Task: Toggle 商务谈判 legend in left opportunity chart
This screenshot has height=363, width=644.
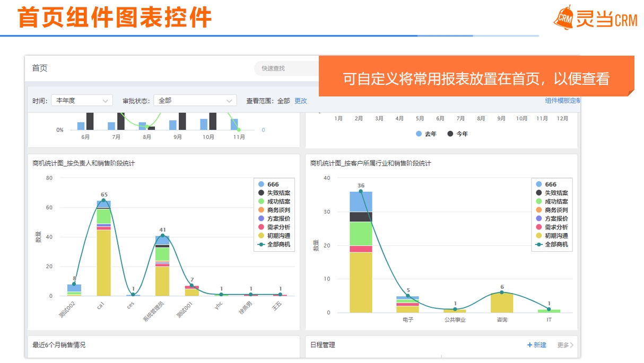Action: [274, 210]
